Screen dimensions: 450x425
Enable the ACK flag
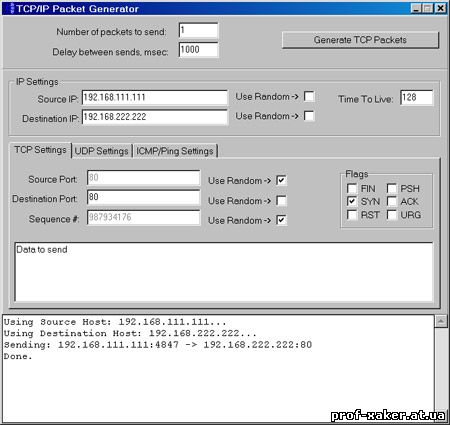tap(392, 201)
